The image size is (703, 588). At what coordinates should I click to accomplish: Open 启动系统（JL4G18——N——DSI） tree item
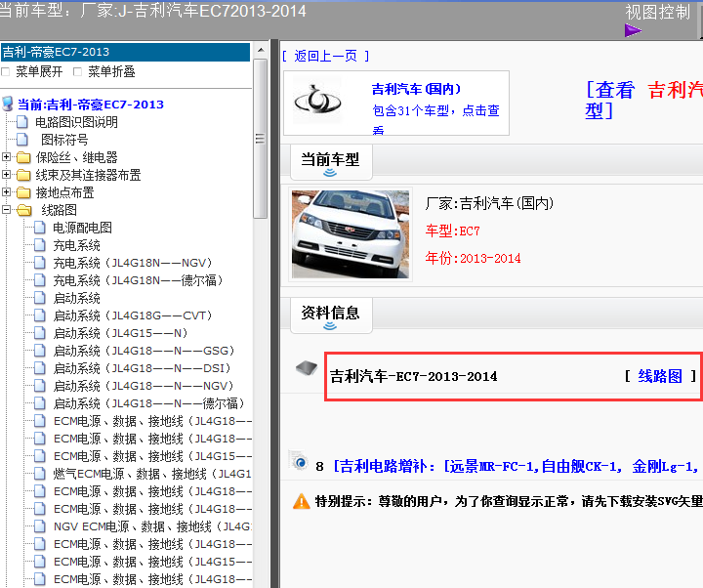(x=143, y=368)
